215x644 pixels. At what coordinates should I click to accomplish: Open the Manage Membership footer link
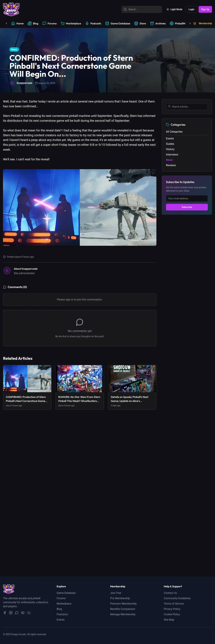(123, 614)
